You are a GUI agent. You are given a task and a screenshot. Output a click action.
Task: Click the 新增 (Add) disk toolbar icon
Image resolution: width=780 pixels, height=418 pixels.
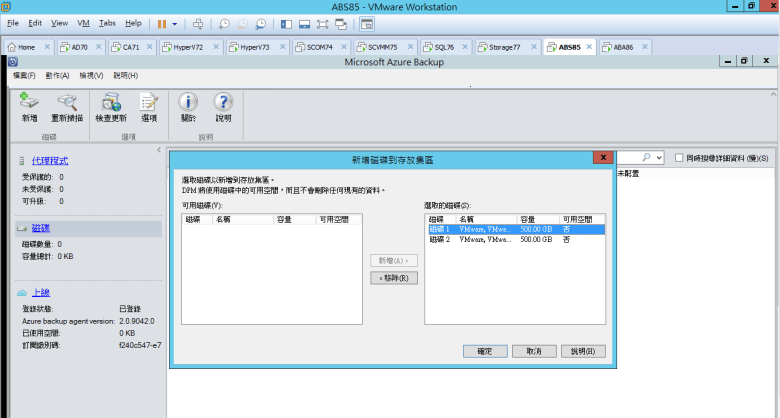29,105
